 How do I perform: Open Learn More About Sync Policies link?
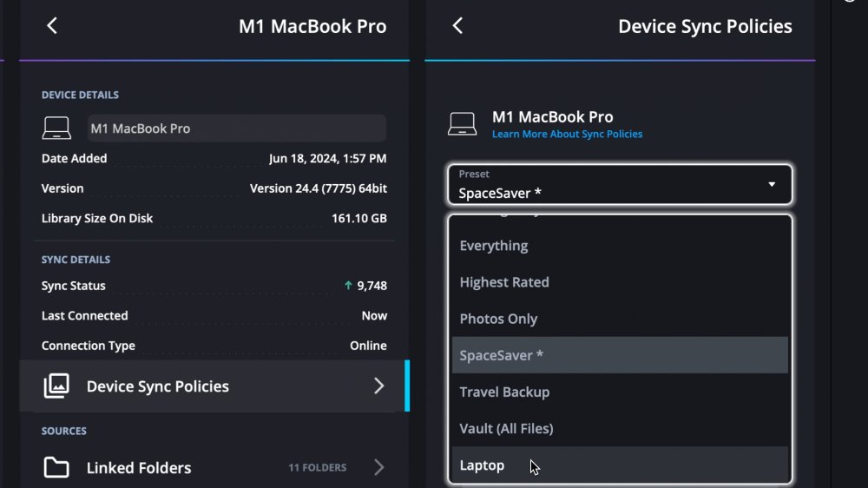click(567, 135)
